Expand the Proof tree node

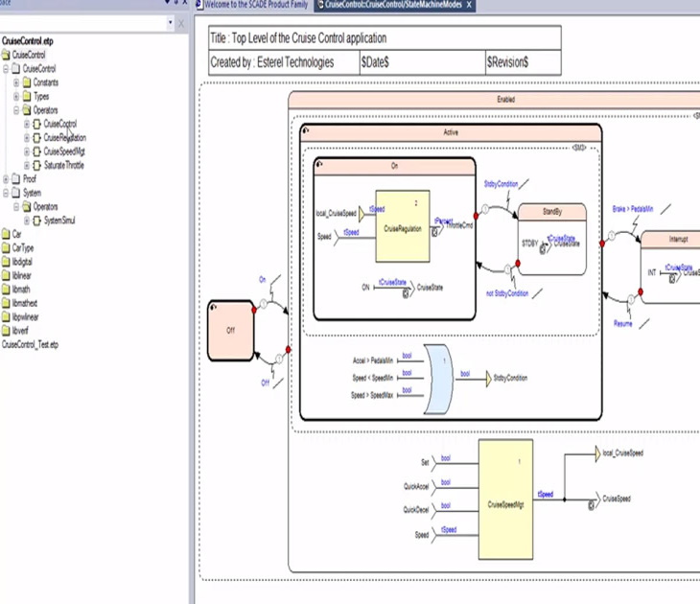pyautogui.click(x=6, y=178)
